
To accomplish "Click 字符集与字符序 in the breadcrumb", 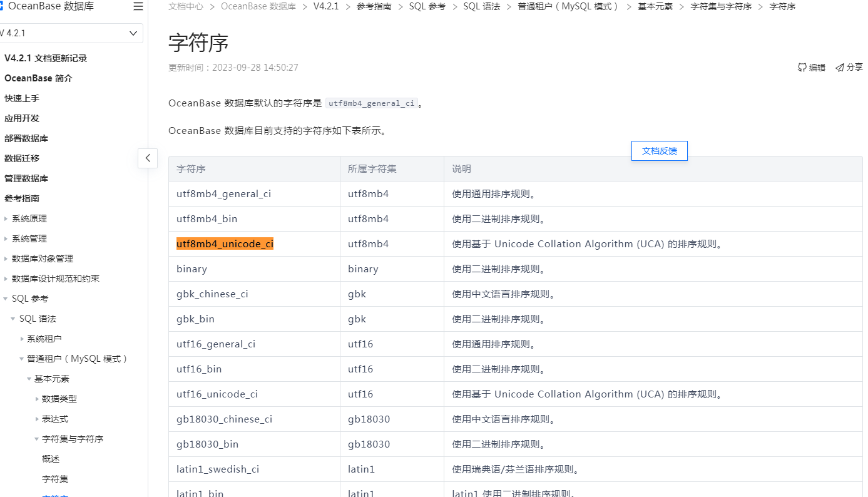I will point(721,6).
